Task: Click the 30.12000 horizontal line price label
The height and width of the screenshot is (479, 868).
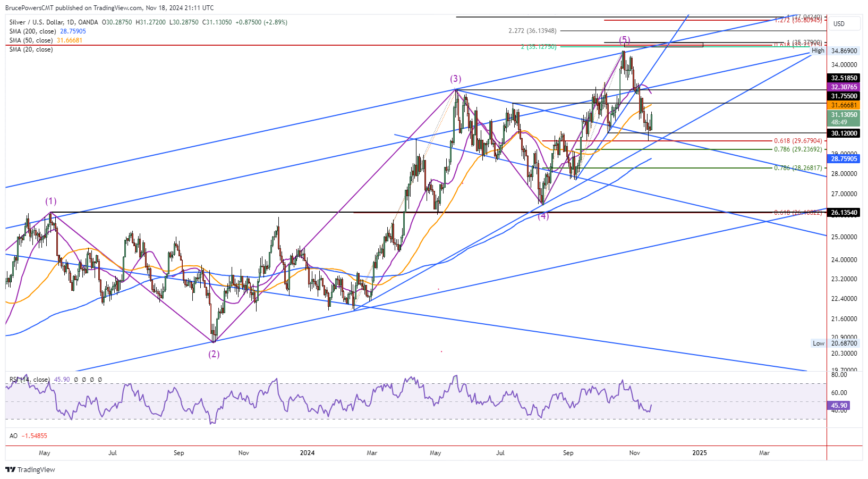Action: (844, 133)
